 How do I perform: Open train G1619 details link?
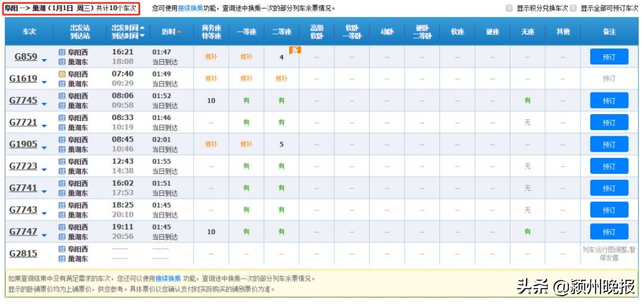23,79
